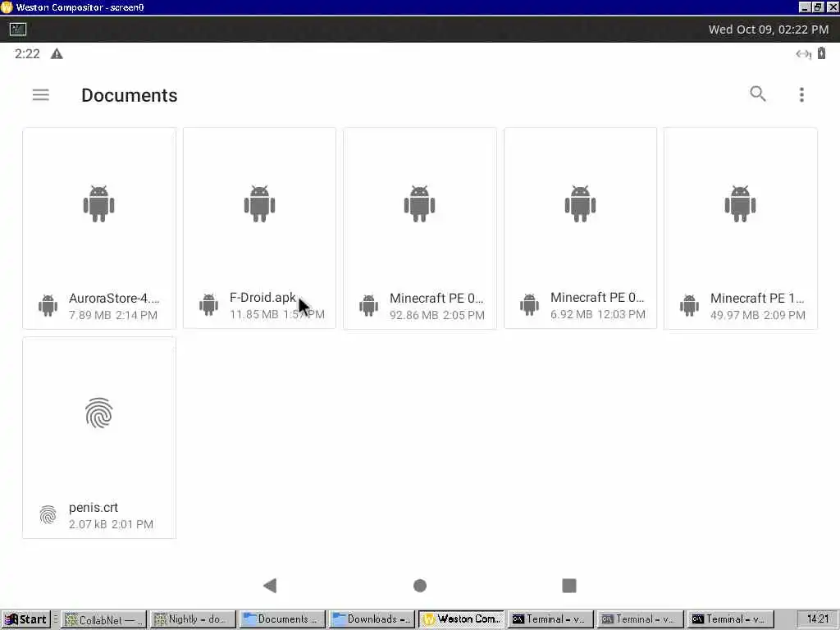
Task: Select the F-Droid.apk file name
Action: click(x=262, y=297)
